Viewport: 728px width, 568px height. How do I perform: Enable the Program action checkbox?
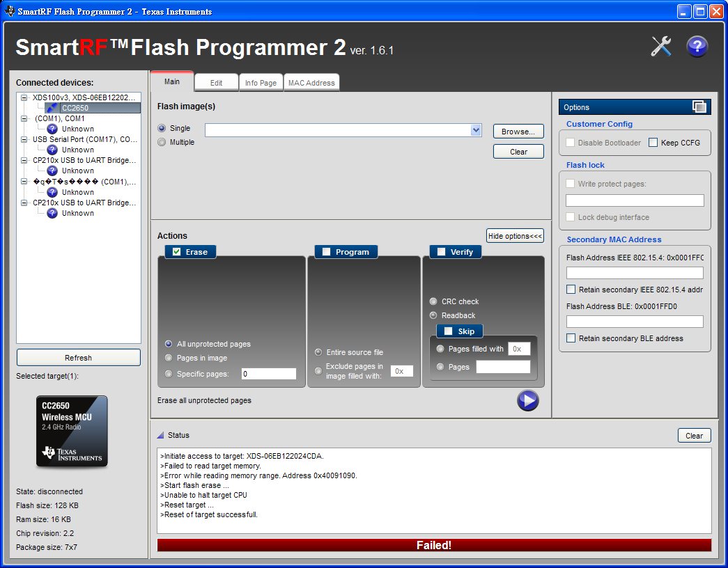pos(327,252)
